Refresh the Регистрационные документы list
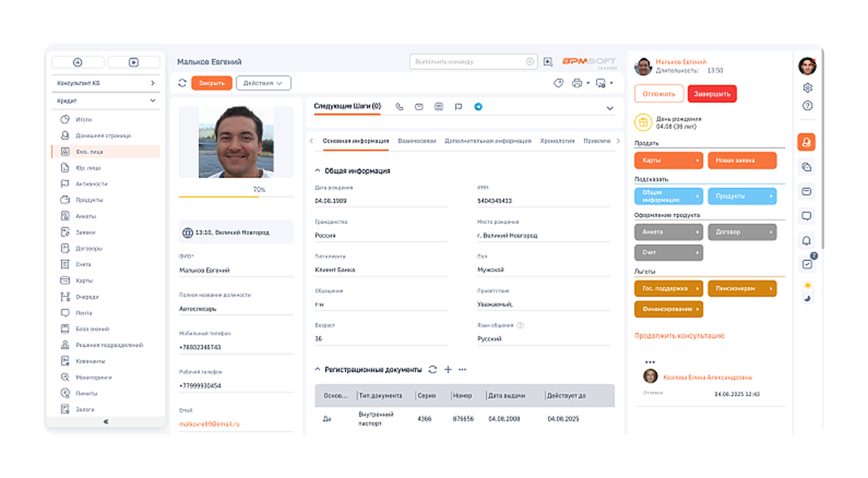The image size is (868, 478). pos(432,369)
